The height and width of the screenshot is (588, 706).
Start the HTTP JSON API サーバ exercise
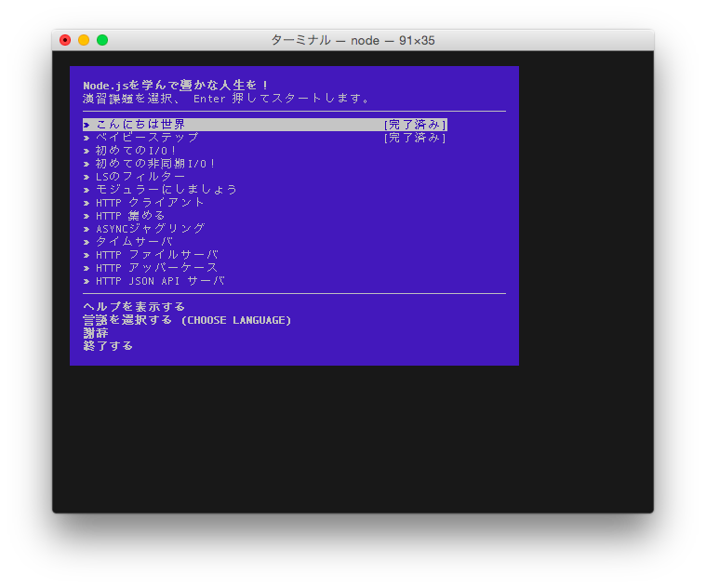click(160, 281)
